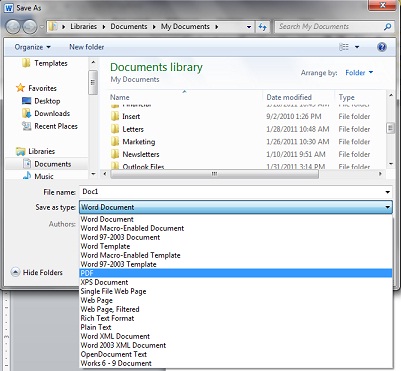Select Documents in Libraries tree

click(x=47, y=164)
